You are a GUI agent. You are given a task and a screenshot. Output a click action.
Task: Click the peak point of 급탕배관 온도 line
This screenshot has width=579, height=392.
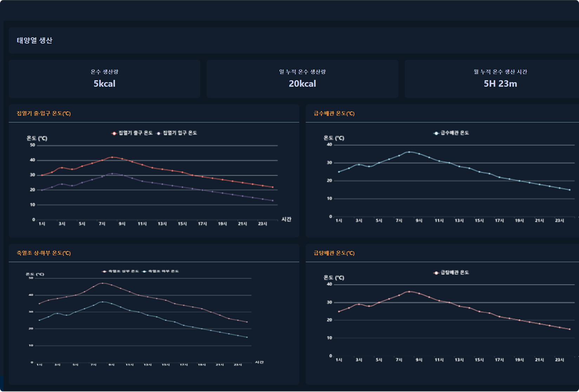click(409, 292)
